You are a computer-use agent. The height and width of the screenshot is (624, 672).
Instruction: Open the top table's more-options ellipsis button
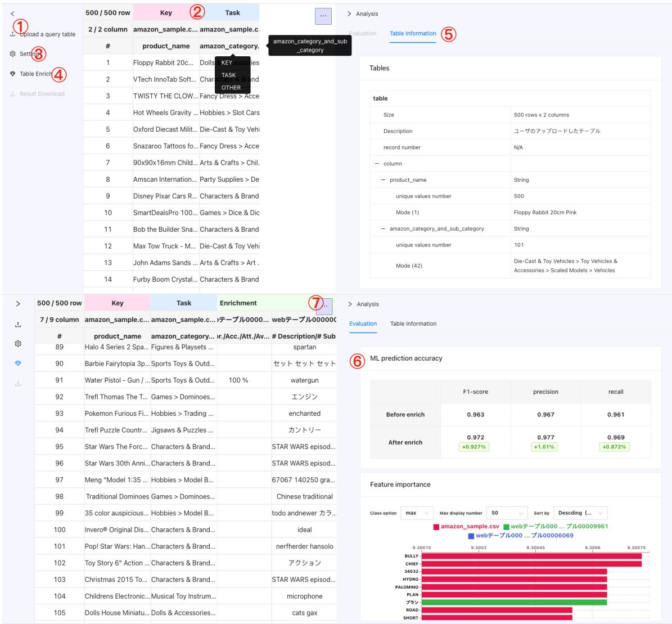tap(323, 16)
